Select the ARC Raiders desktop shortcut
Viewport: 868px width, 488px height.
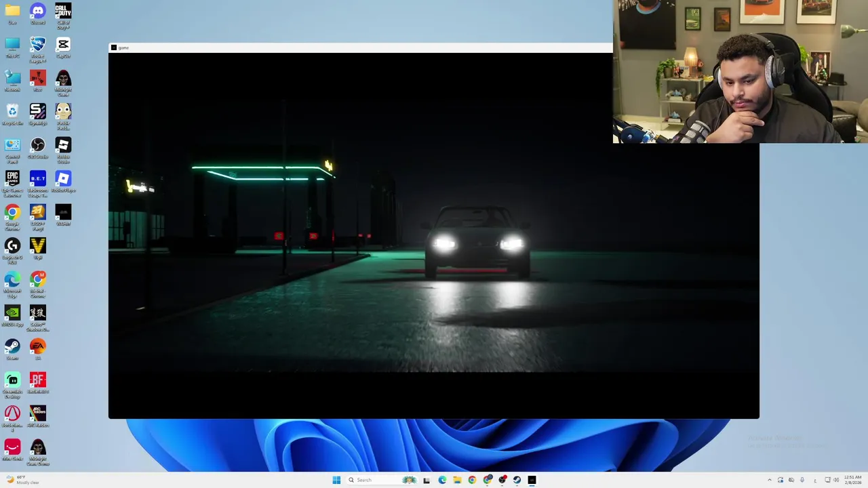[x=38, y=415]
